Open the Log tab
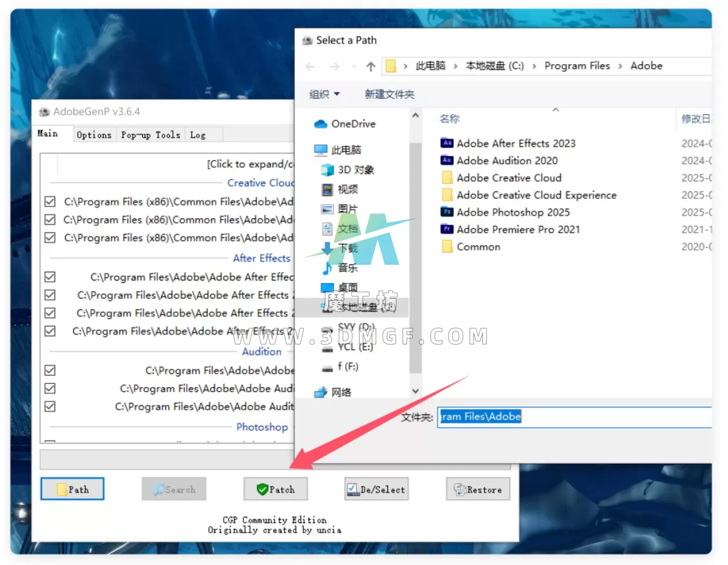This screenshot has width=728, height=565. [198, 135]
